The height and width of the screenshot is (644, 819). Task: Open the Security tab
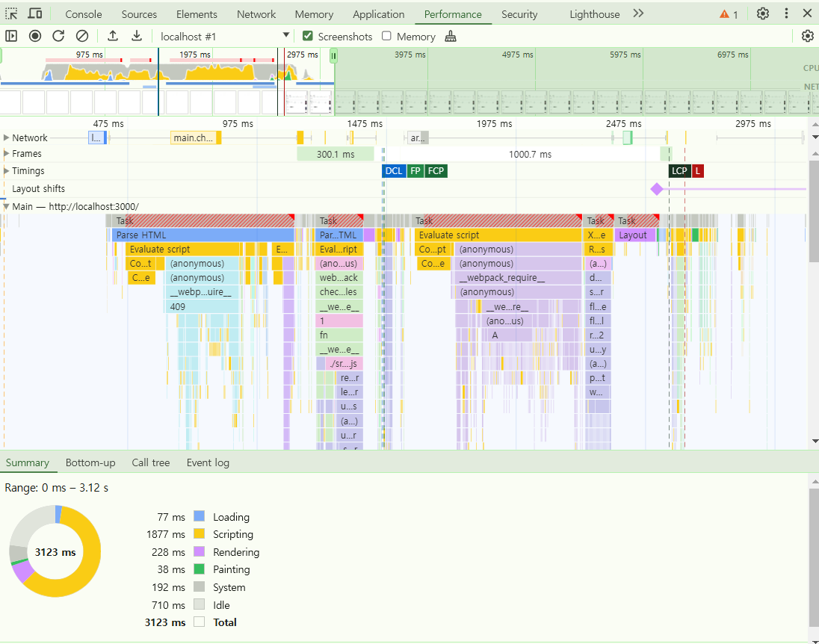pos(519,14)
